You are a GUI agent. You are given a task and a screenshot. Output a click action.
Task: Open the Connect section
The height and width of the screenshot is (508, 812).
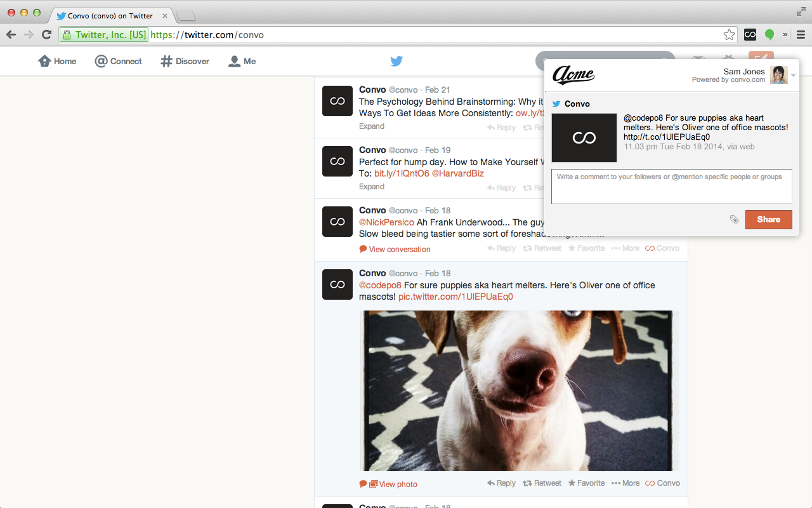click(118, 61)
